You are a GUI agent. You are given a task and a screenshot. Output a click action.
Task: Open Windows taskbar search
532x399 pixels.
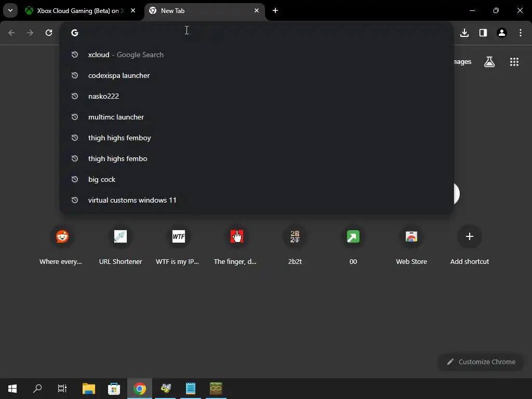coord(37,389)
